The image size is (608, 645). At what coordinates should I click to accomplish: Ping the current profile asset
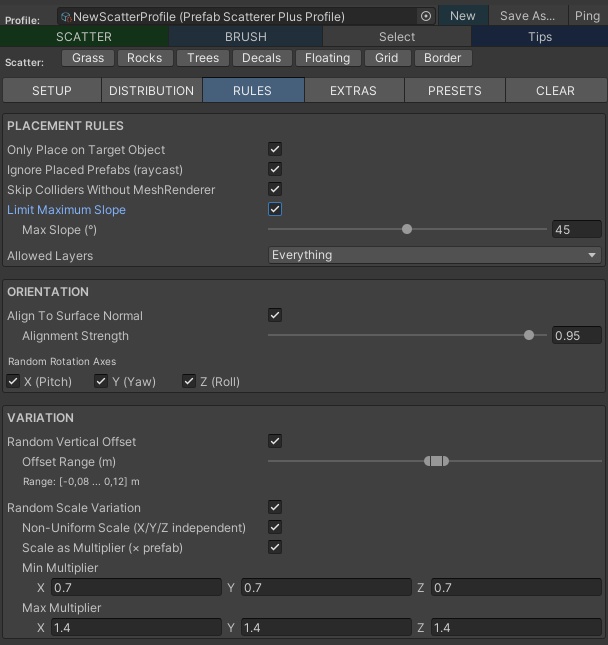(x=587, y=16)
